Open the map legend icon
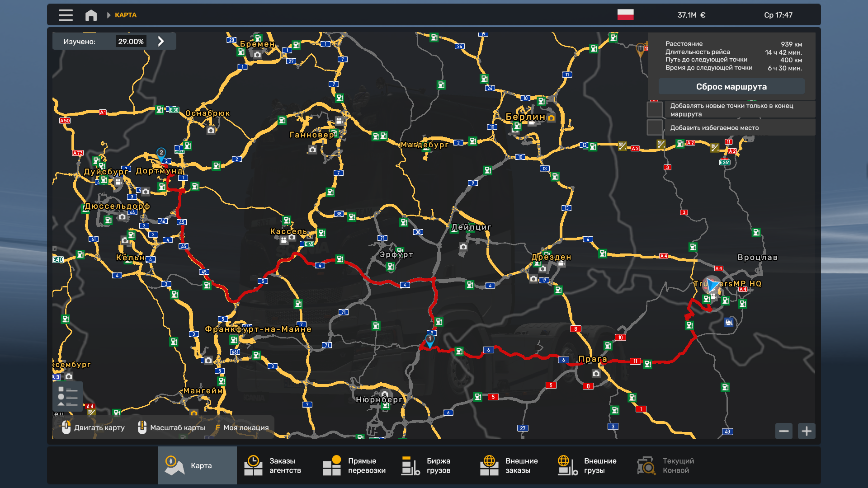Image resolution: width=868 pixels, height=488 pixels. tap(68, 396)
